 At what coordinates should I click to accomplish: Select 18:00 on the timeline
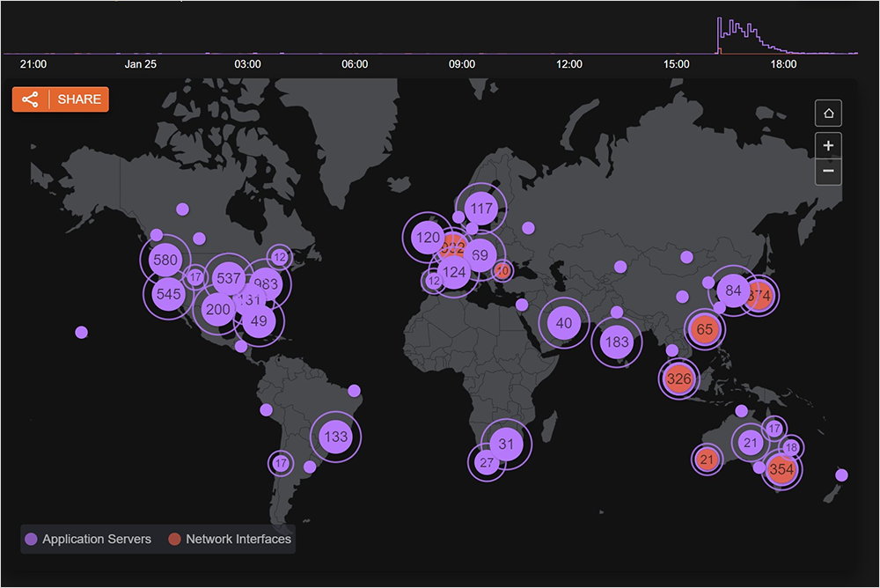(783, 64)
